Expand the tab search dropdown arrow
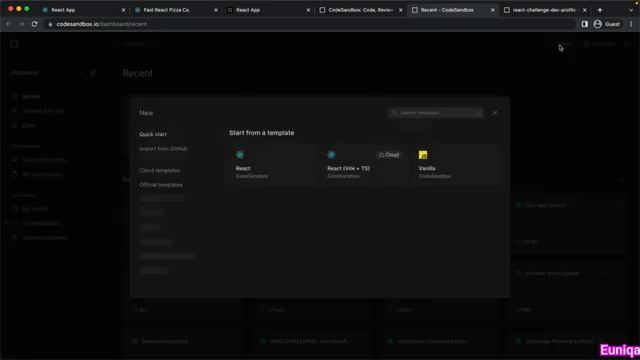Screen dimensions: 640x360 631,10
